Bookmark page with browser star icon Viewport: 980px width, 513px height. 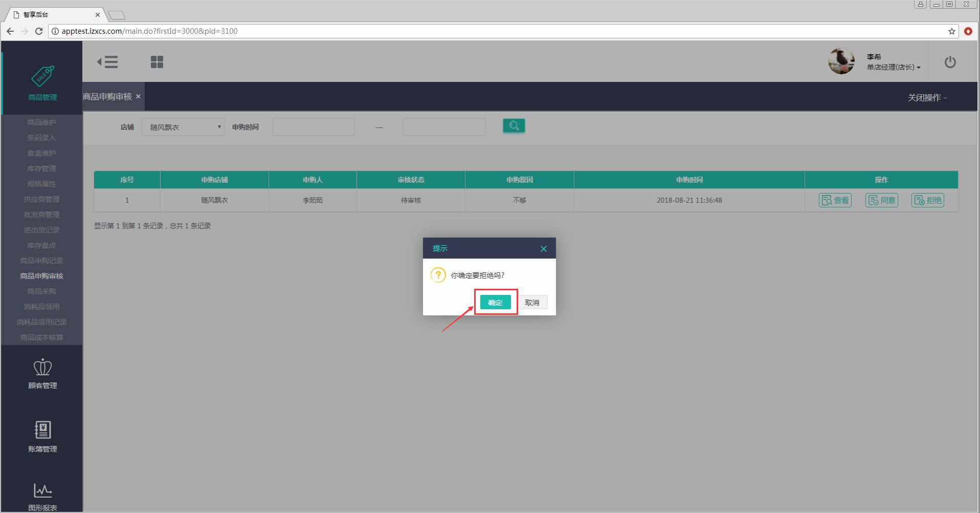[x=951, y=31]
